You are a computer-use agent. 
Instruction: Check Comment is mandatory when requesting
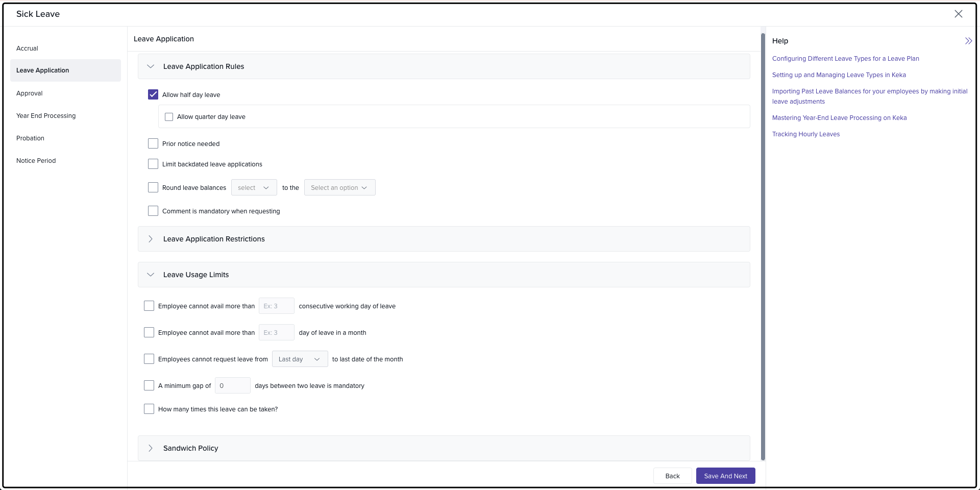tap(153, 211)
